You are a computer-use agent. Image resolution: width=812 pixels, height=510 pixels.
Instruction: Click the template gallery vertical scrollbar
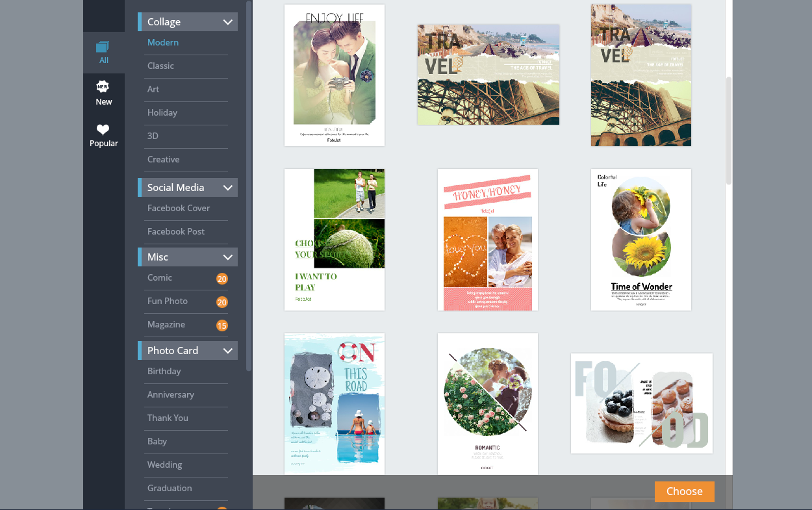[729, 130]
